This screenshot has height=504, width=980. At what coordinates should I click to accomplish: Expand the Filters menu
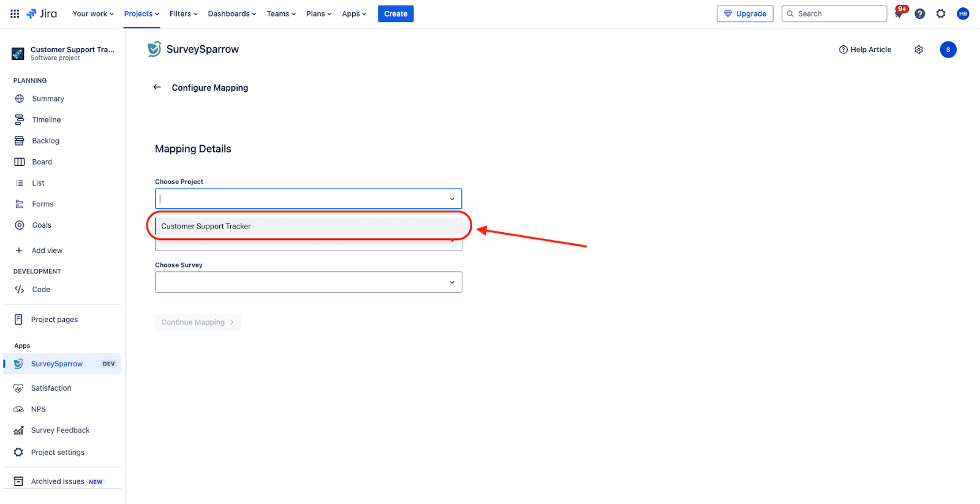pyautogui.click(x=183, y=14)
